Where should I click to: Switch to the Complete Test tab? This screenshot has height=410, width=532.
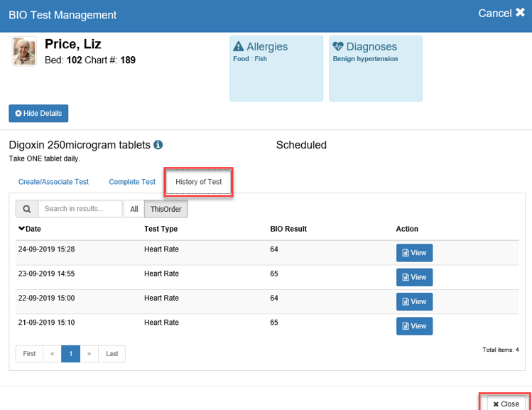point(132,182)
